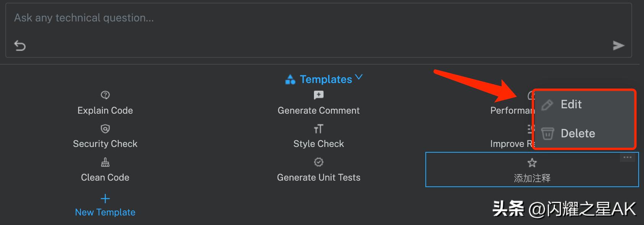Image resolution: width=644 pixels, height=225 pixels.
Task: Click the Generate Comment speech bubble icon
Action: tap(319, 95)
